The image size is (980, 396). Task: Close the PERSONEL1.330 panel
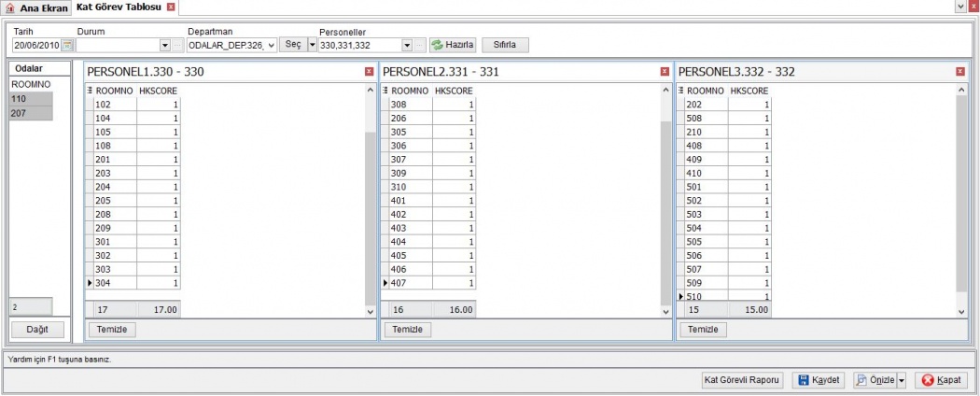(370, 72)
